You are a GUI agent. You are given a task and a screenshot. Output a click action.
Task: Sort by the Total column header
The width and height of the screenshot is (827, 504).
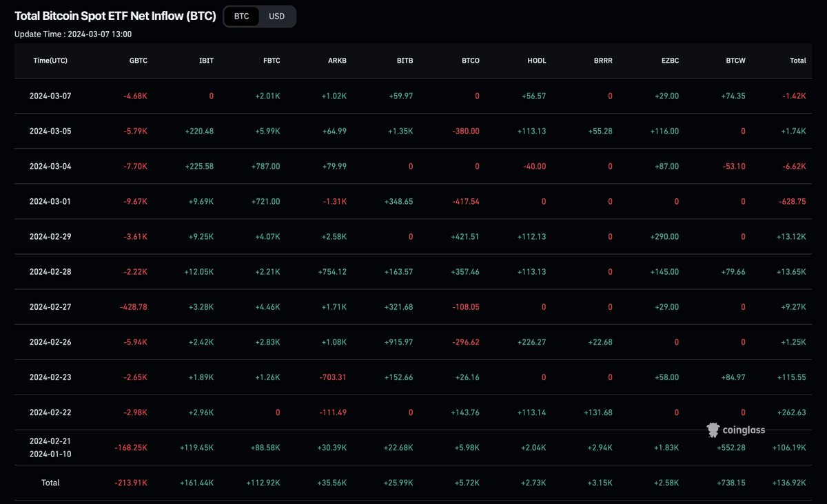(x=797, y=61)
